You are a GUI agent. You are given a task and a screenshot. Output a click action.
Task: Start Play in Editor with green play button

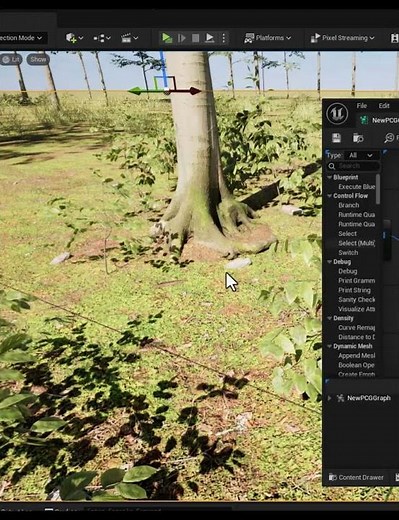click(167, 38)
